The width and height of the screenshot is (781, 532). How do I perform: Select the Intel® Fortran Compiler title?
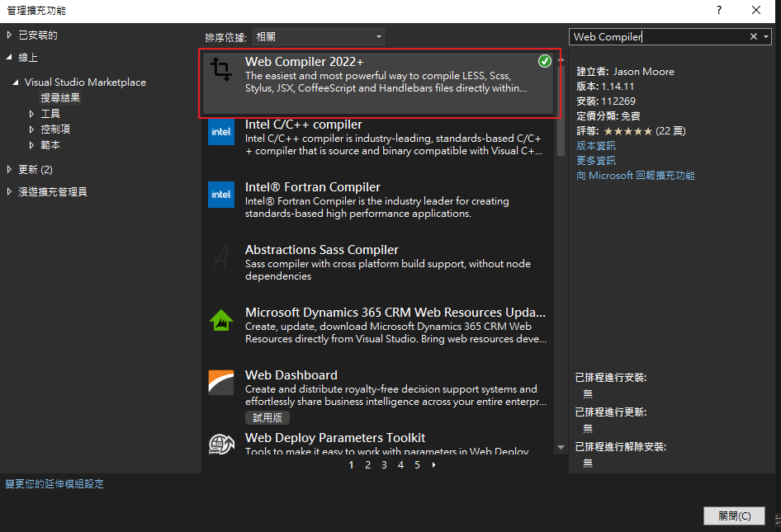pyautogui.click(x=312, y=187)
